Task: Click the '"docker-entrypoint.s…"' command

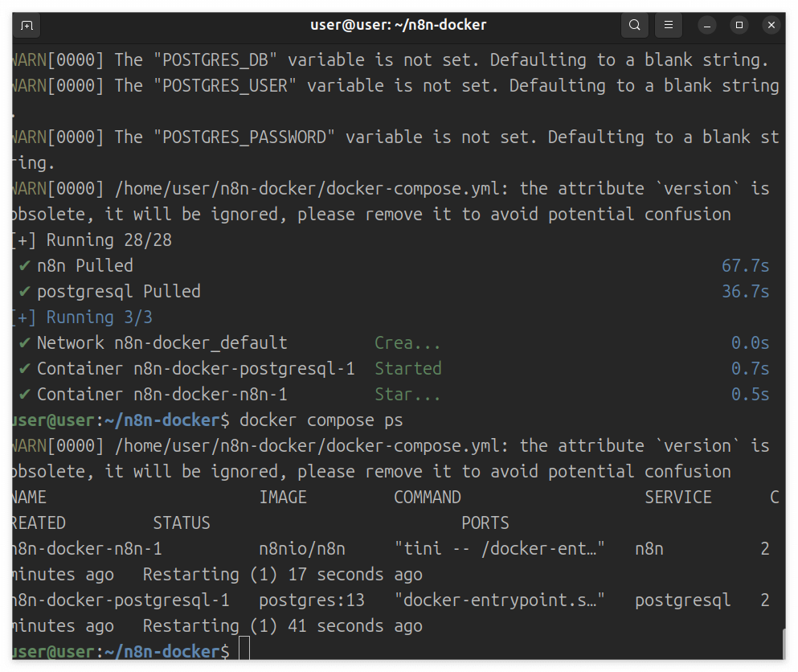Action: pos(500,600)
